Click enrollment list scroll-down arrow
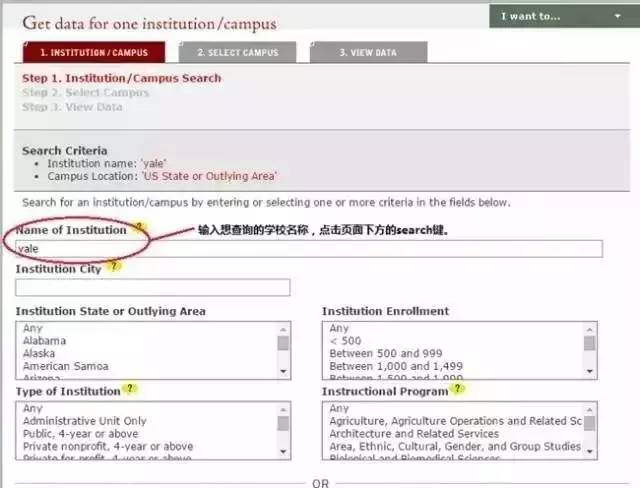This screenshot has height=488, width=640. 589,371
